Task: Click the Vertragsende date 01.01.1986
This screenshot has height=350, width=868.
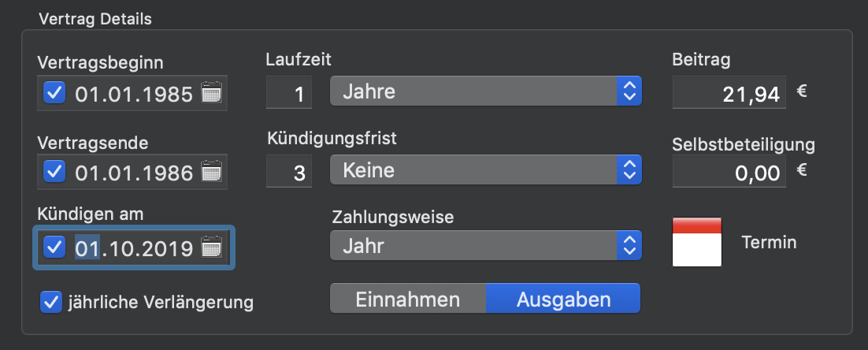Action: coord(134,173)
